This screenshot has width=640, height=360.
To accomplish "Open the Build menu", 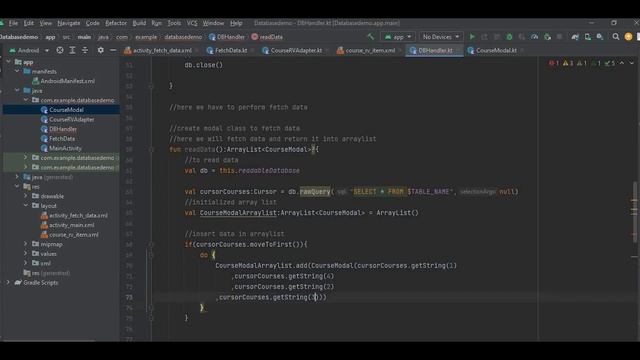I will click(139, 23).
